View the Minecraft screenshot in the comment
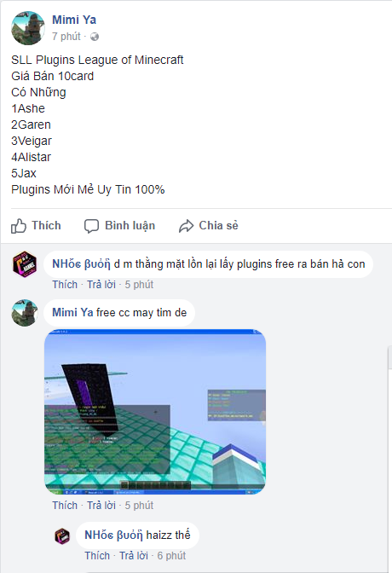 (155, 412)
